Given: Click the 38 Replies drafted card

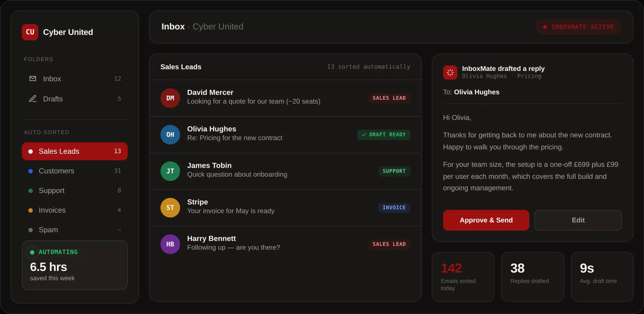Looking at the screenshot, I should point(533,277).
